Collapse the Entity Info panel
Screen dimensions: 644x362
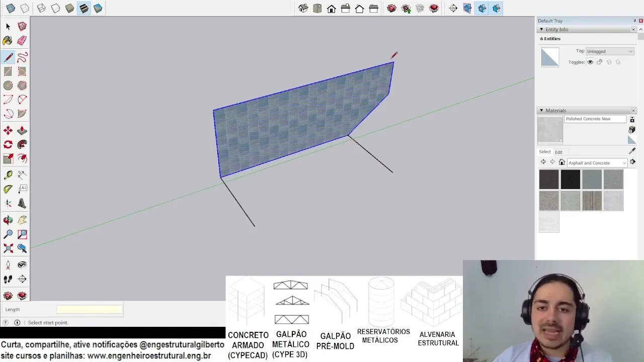click(x=541, y=29)
